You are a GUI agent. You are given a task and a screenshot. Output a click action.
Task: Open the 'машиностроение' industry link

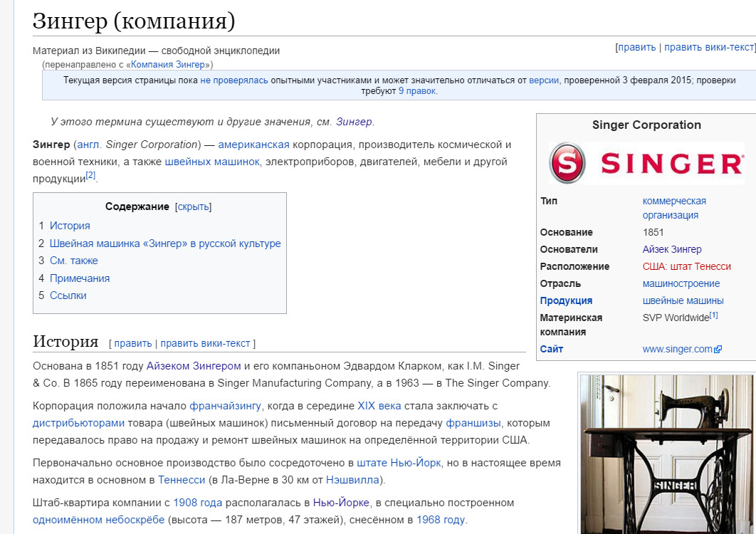(x=681, y=283)
